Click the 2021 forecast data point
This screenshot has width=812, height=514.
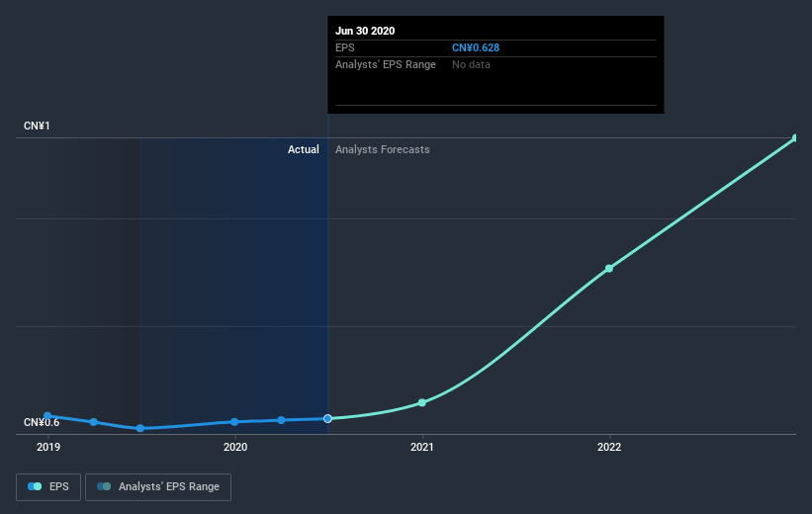(422, 402)
